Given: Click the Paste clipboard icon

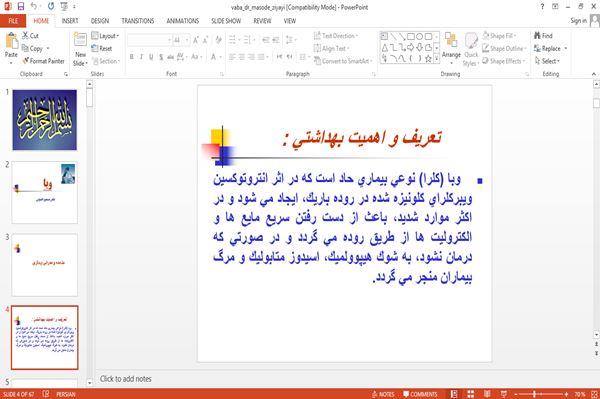Looking at the screenshot, I should 11,41.
